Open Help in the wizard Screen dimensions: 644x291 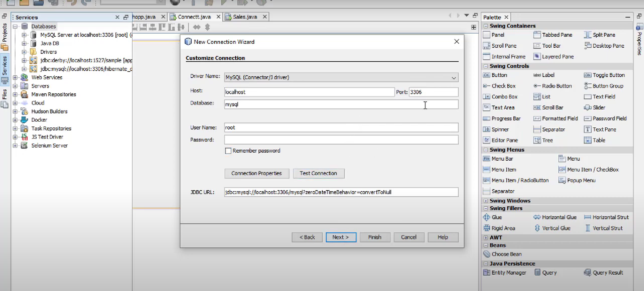tap(443, 237)
